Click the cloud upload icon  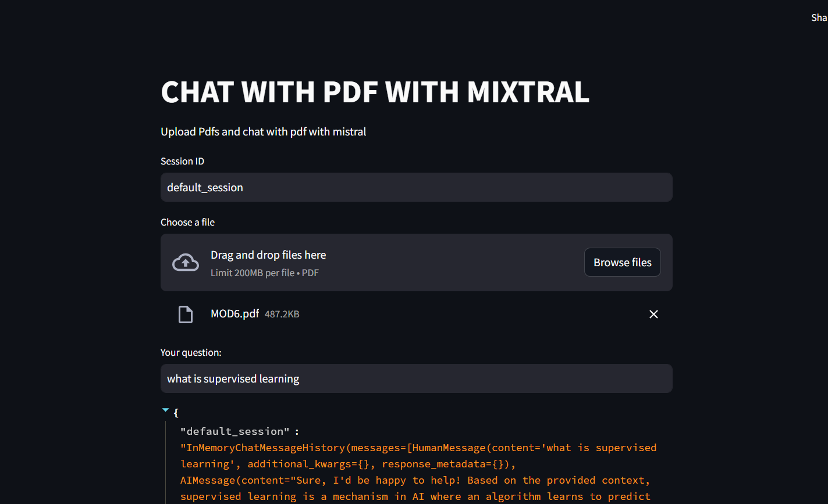point(185,263)
